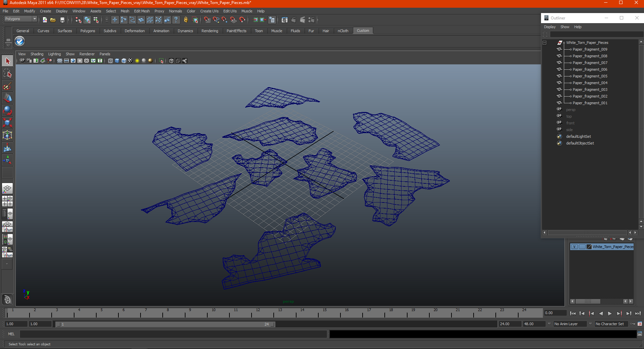This screenshot has width=644, height=349.
Task: Activate the Rotate tool sphere icon
Action: [7, 110]
